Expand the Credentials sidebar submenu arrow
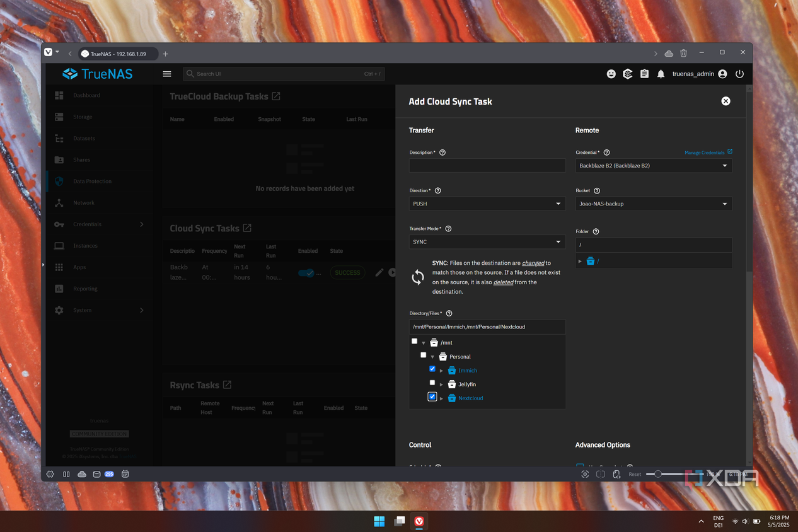This screenshot has width=798, height=532. click(141, 224)
